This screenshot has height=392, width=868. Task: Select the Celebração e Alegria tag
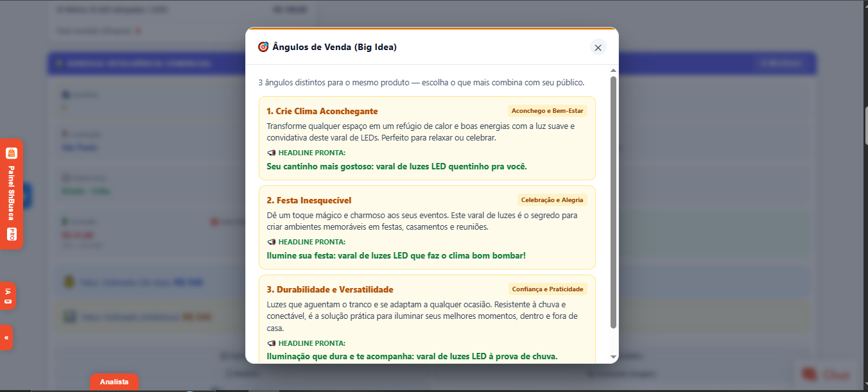pyautogui.click(x=552, y=200)
